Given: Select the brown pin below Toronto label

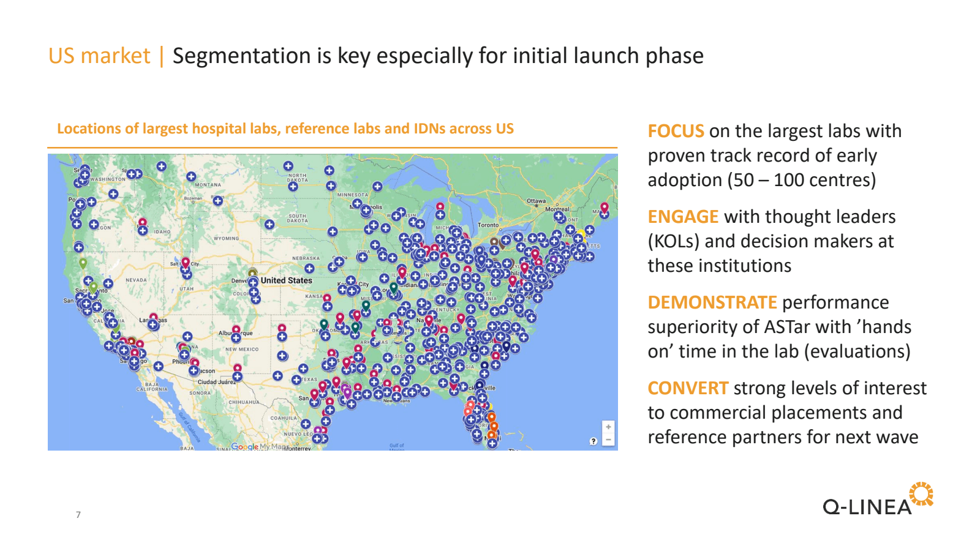Looking at the screenshot, I should pos(494,242).
